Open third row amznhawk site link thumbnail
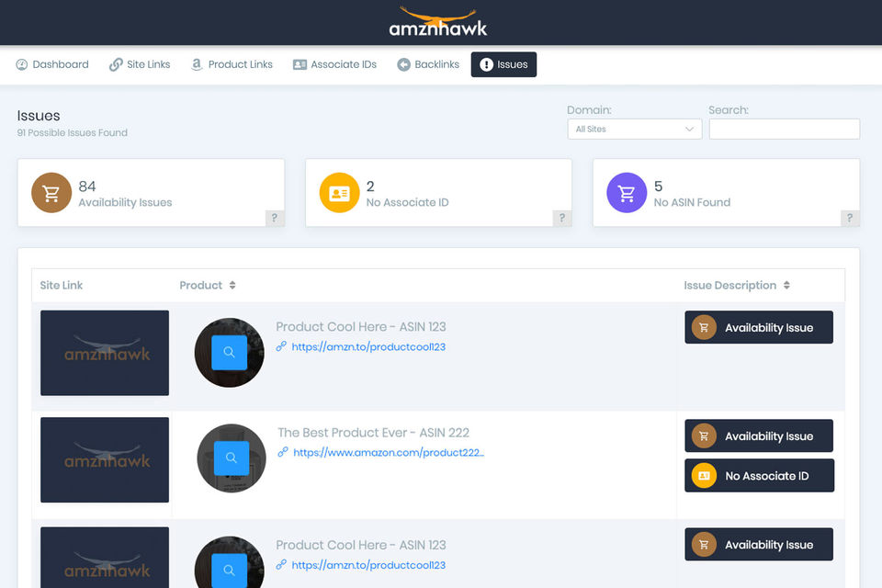Image resolution: width=882 pixels, height=588 pixels. coord(105,558)
